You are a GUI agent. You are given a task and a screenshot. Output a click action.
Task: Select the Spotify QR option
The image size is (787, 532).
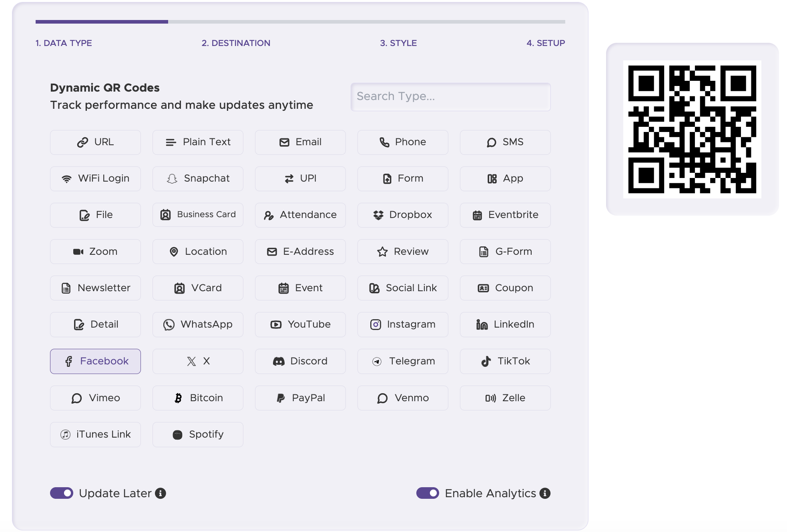197,434
